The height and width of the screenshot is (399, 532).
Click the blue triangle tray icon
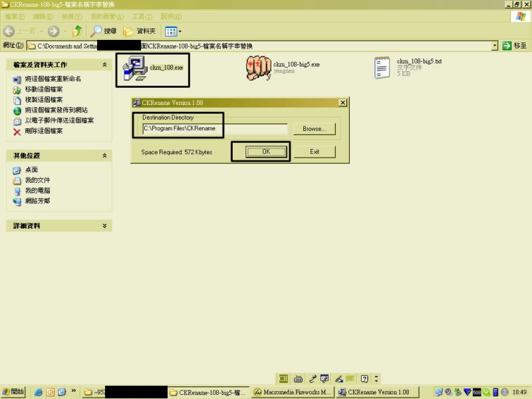click(x=467, y=392)
